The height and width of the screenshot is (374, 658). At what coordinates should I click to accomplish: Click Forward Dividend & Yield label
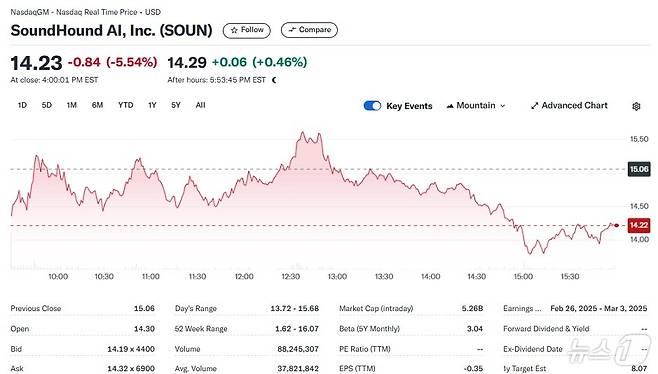(x=546, y=329)
